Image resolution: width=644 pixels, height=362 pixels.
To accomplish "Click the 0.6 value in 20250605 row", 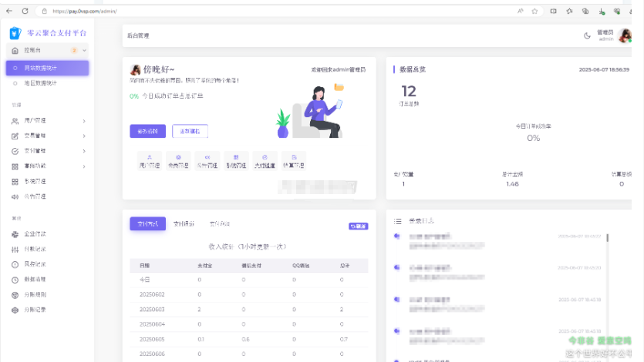I will click(245, 340).
